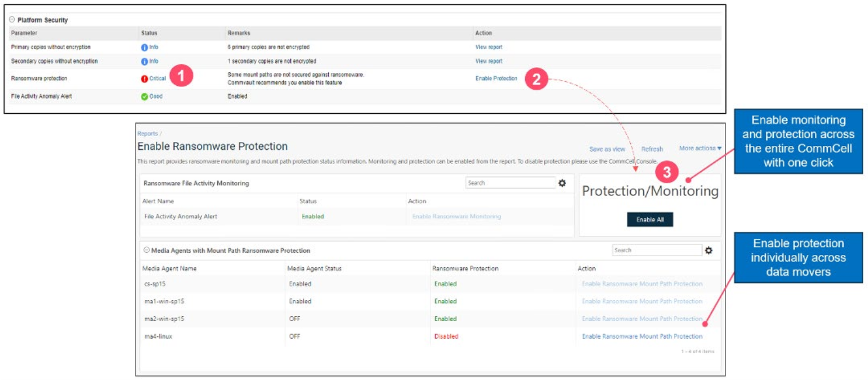This screenshot has width=868, height=380.
Task: Click mount path protection link for ma1-win-sp15
Action: pyautogui.click(x=642, y=301)
